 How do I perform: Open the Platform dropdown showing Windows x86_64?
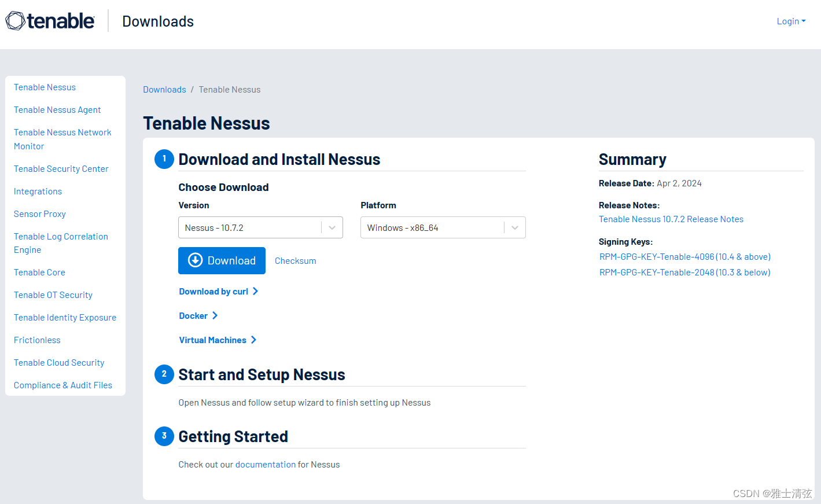click(x=443, y=227)
